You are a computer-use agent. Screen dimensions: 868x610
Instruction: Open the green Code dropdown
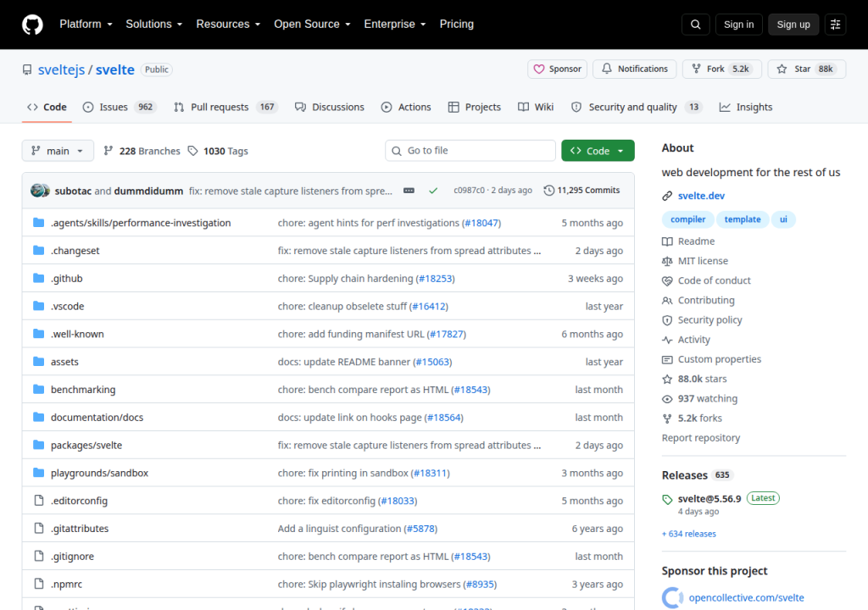tap(598, 151)
